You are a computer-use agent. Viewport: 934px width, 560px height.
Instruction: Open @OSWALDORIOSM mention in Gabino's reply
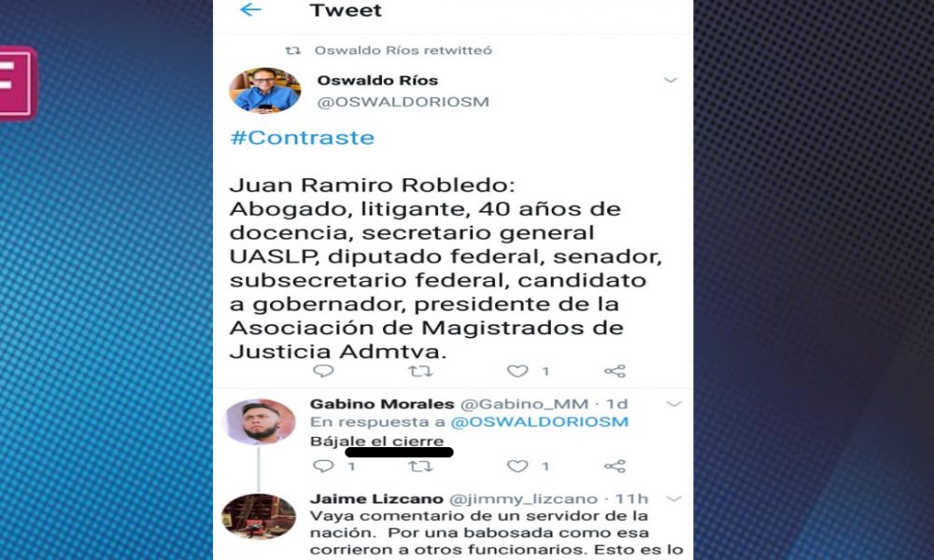point(540,422)
